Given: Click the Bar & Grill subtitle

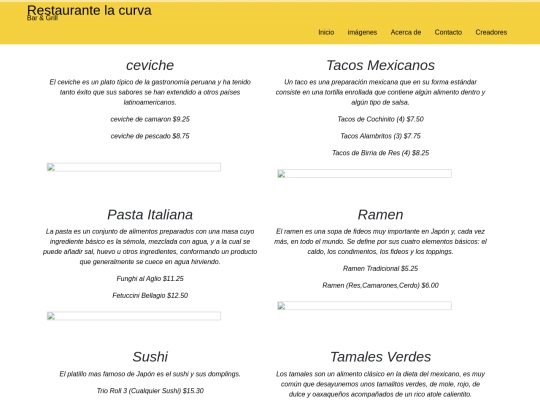Looking at the screenshot, I should click(42, 18).
